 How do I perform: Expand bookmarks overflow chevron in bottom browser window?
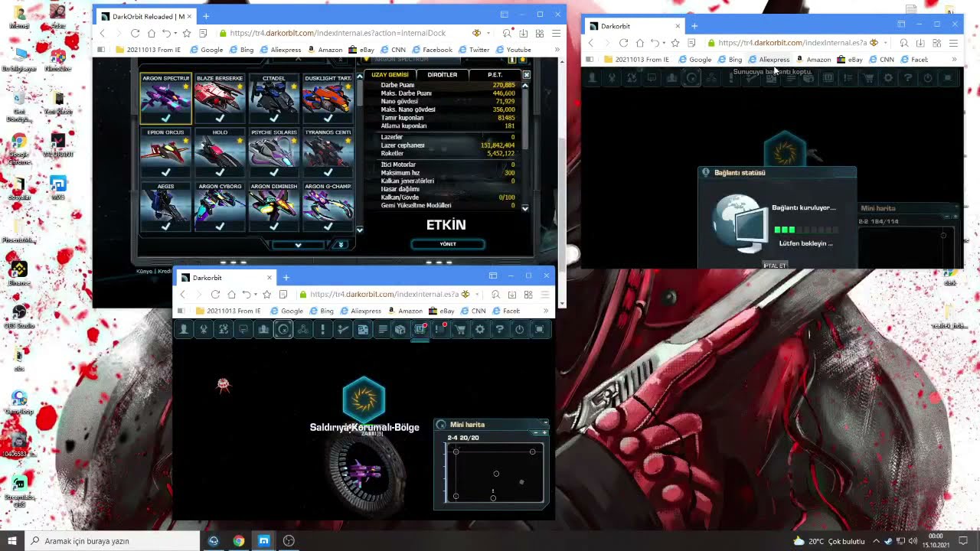click(x=546, y=311)
